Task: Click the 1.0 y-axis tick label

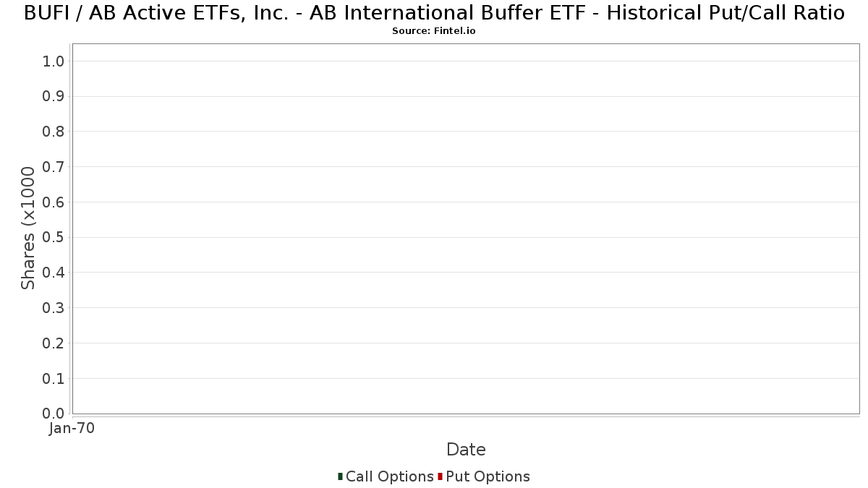Action: point(54,61)
